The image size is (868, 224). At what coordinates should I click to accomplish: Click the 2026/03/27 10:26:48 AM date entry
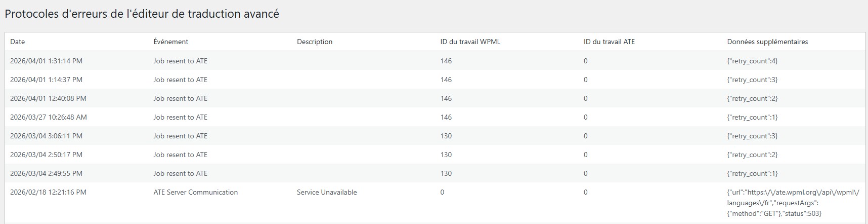click(49, 117)
